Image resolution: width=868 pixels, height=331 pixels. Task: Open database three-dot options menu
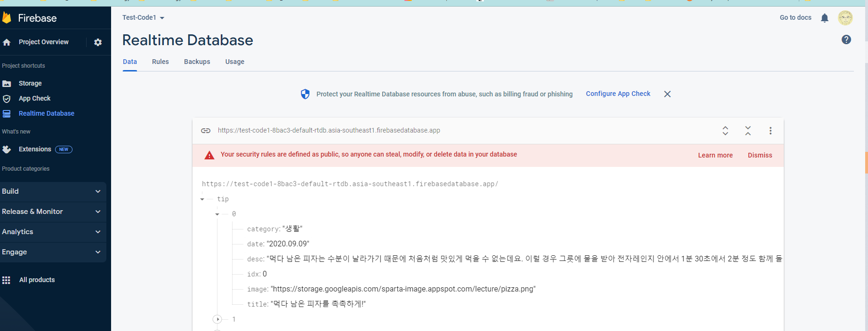click(771, 131)
